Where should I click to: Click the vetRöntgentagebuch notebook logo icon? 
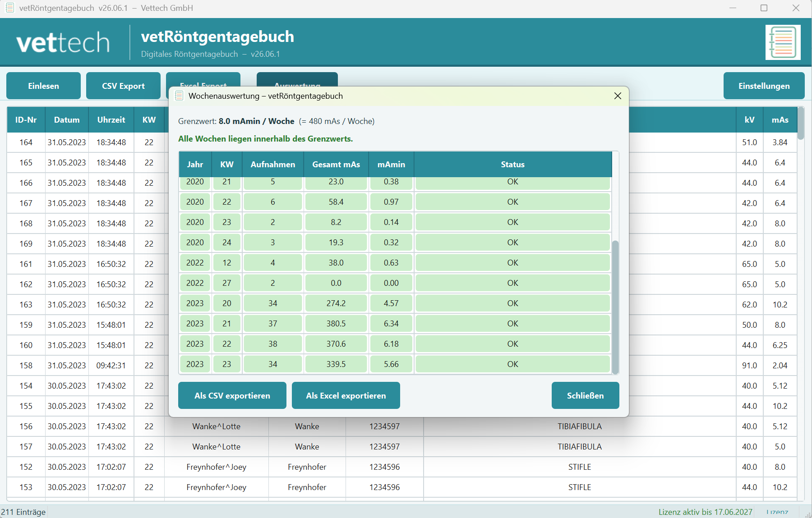pos(783,42)
